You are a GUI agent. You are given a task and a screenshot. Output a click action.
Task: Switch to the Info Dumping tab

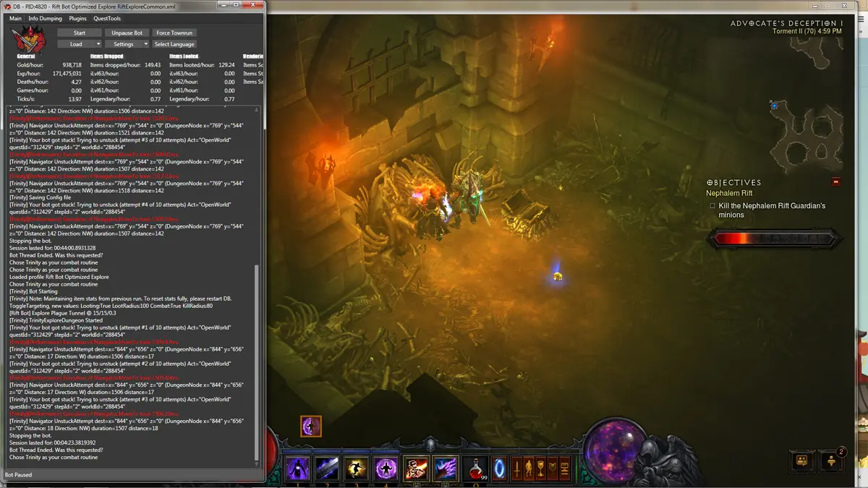(x=45, y=18)
